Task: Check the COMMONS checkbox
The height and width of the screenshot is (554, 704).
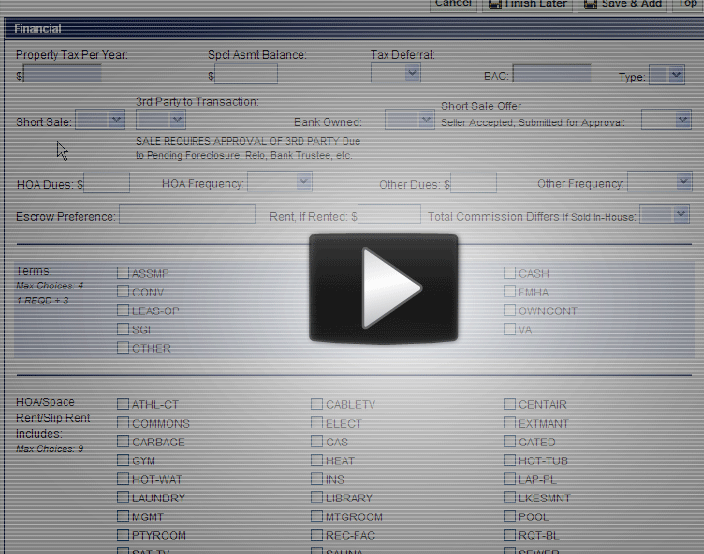Action: pyautogui.click(x=123, y=422)
